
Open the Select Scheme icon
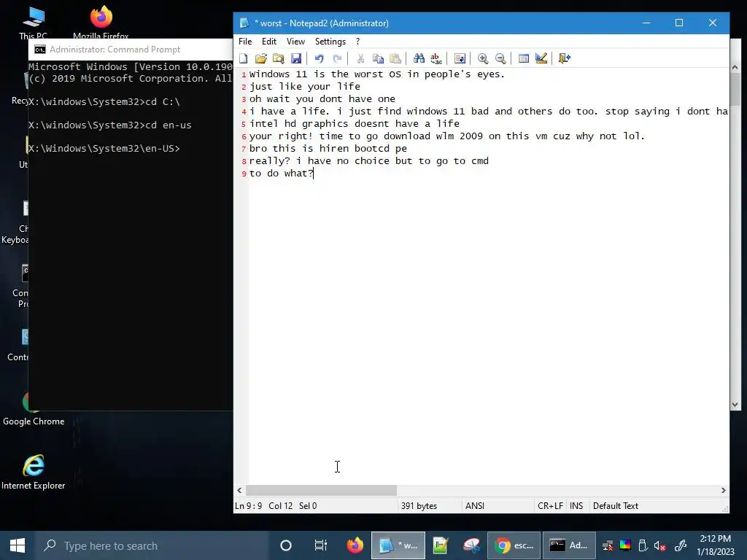pos(524,58)
